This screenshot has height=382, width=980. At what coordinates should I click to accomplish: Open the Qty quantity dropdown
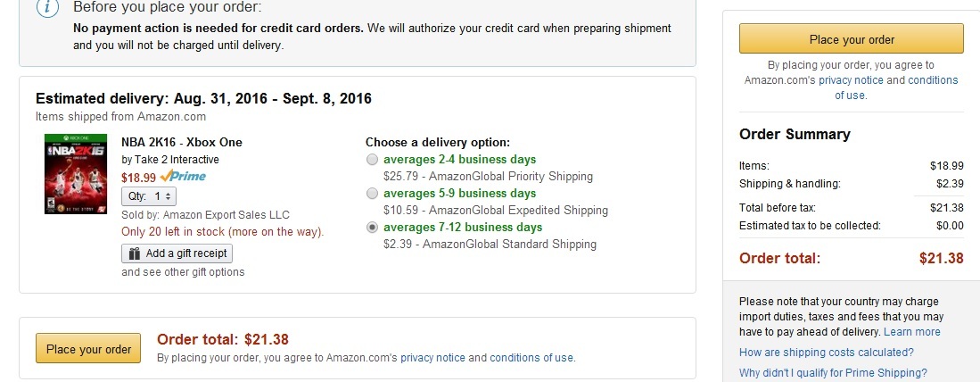pos(149,196)
